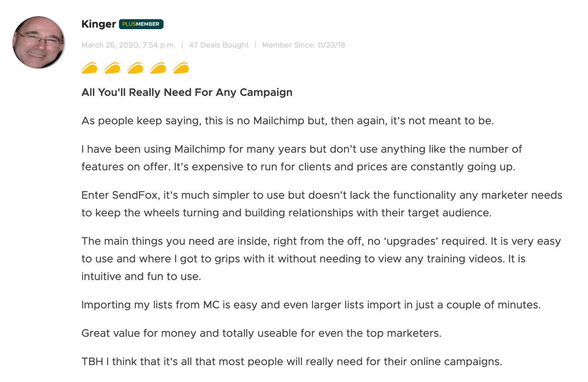Click the sentence about importing lists from MC

pyautogui.click(x=311, y=305)
